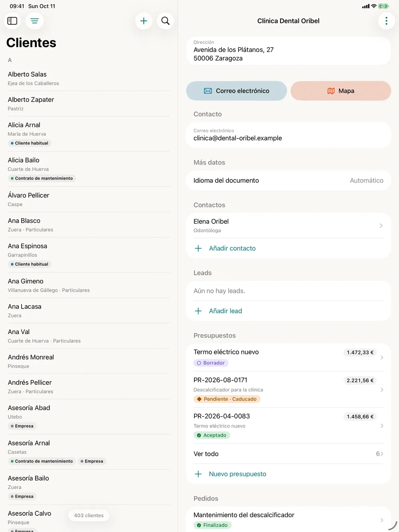This screenshot has height=532, width=399.
Task: Tap Borrador status badge
Action: click(211, 363)
